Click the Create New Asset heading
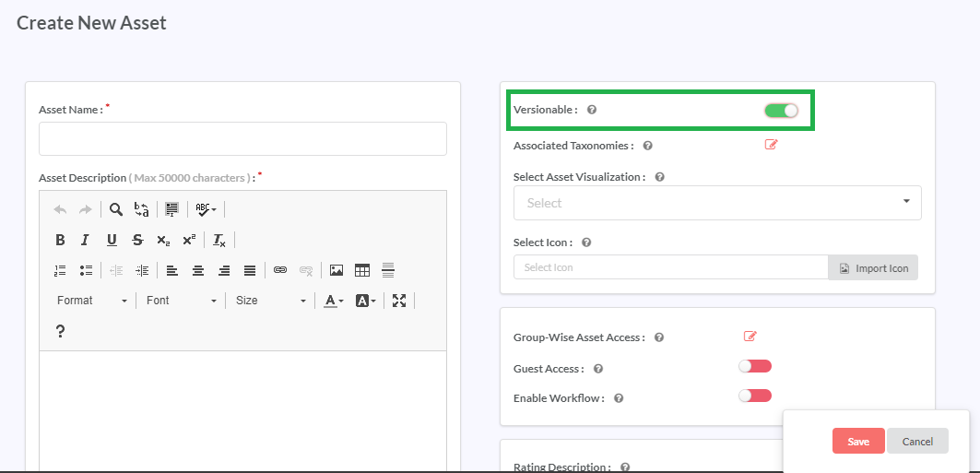 pos(91,23)
